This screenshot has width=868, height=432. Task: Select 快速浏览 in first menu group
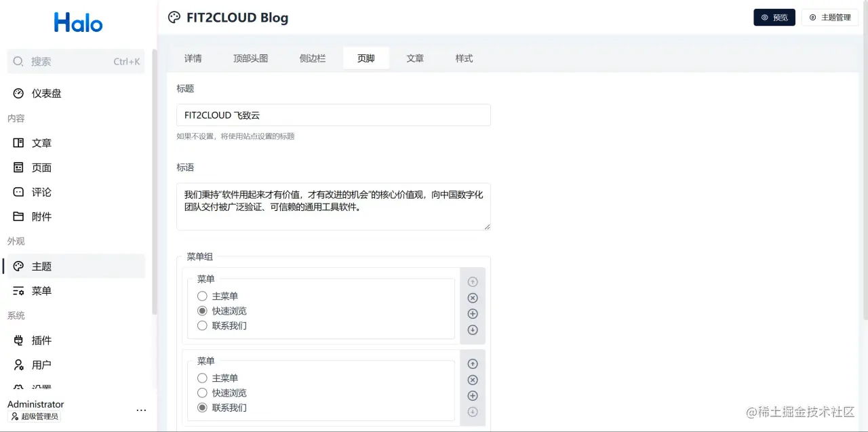point(202,311)
